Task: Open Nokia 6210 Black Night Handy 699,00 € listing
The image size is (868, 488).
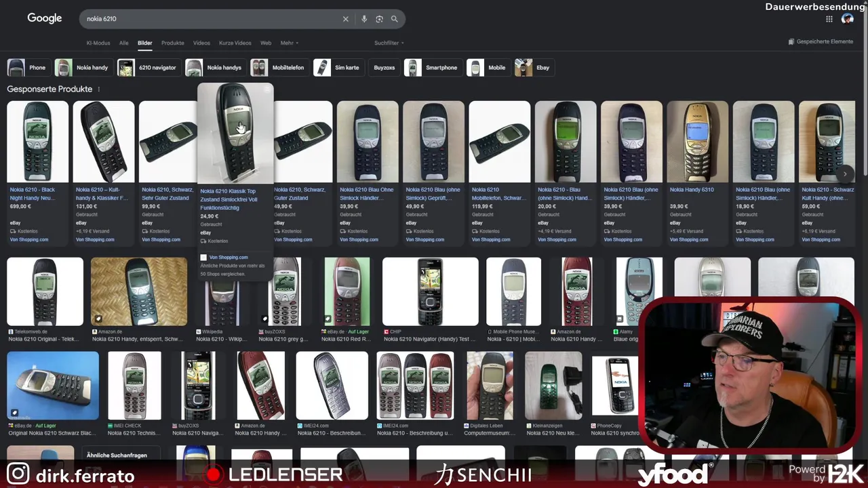Action: (37, 173)
